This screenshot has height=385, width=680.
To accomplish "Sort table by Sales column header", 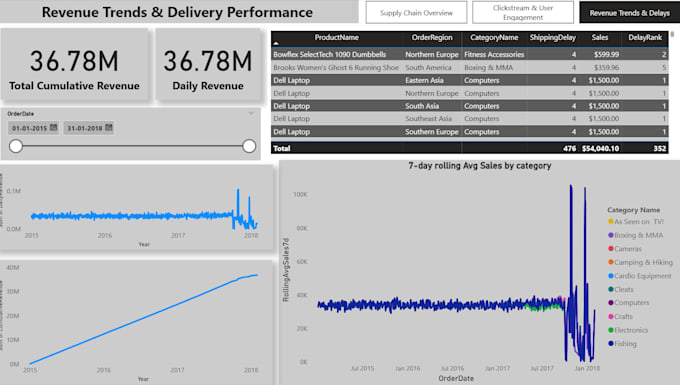I will 600,37.
